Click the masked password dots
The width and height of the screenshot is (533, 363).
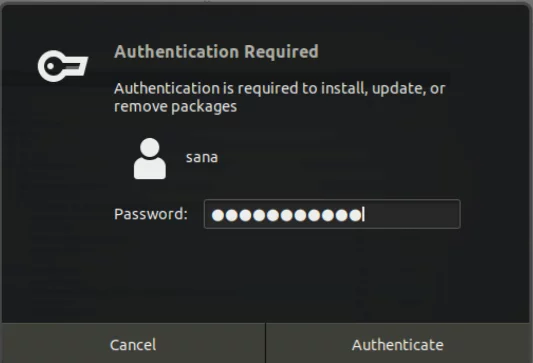pyautogui.click(x=287, y=215)
